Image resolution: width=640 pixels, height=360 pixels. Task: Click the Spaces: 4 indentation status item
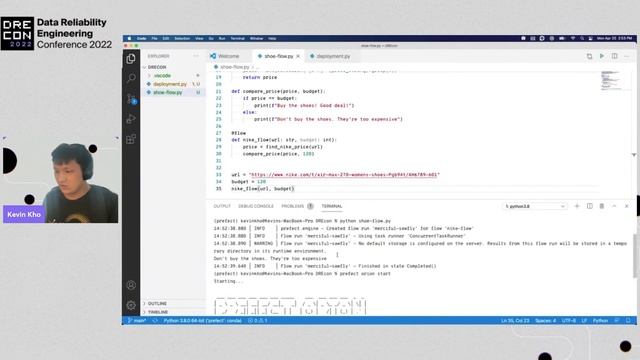(546, 320)
